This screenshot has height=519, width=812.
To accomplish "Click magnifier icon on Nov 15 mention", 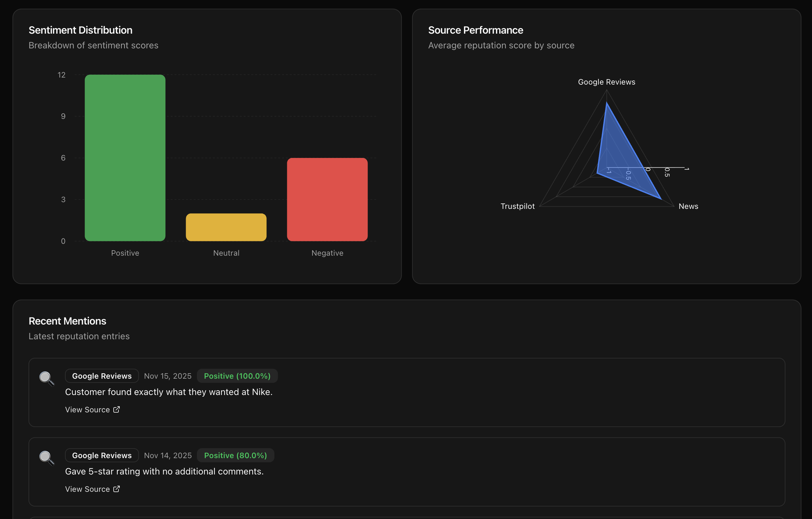I will (46, 378).
